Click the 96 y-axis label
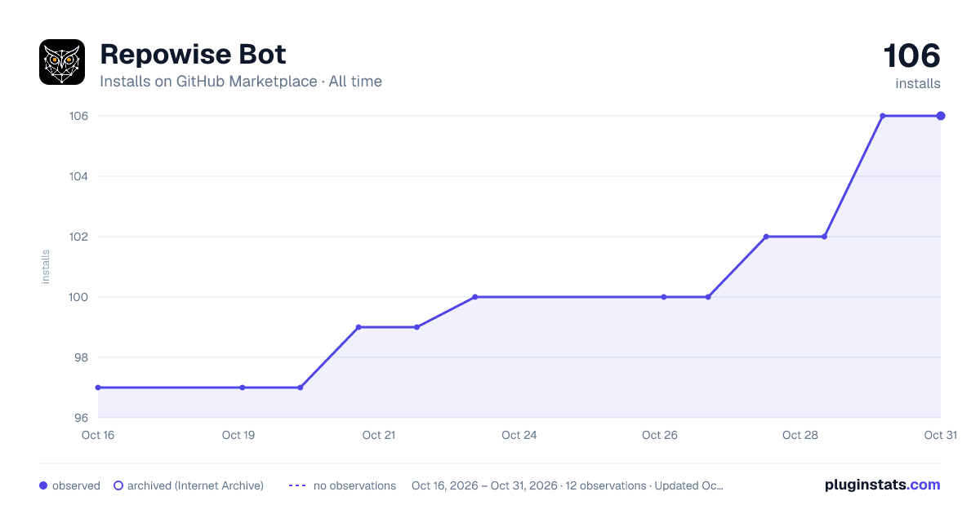This screenshot has height=514, width=980. pyautogui.click(x=80, y=418)
